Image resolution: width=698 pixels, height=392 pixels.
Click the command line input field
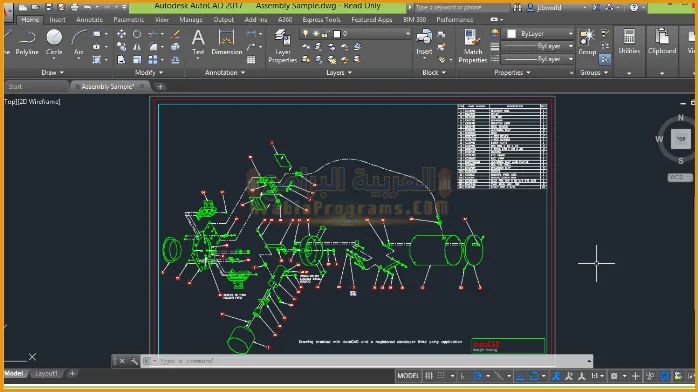(373, 361)
